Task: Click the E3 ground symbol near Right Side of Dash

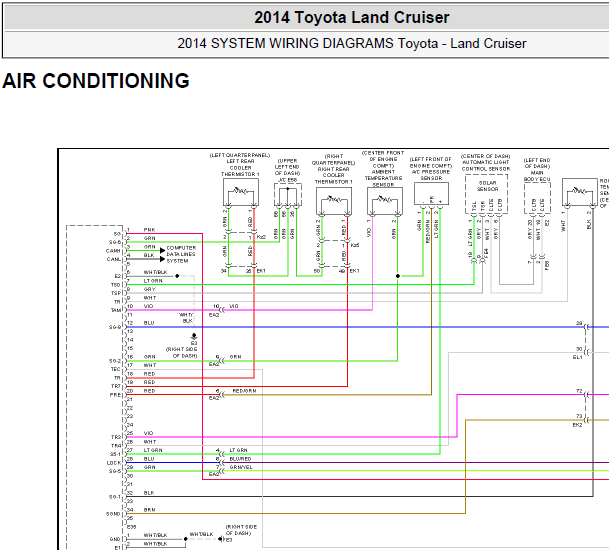Action: tap(194, 336)
